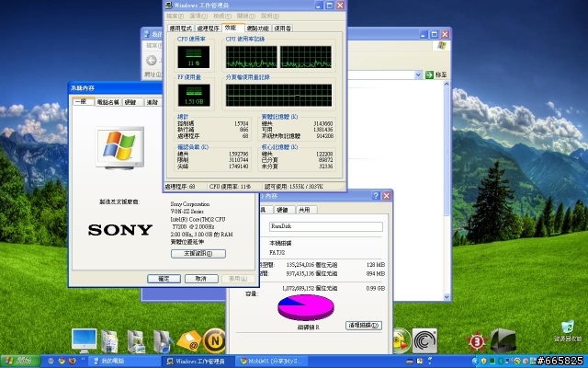Click the disk usage pie chart

306,307
